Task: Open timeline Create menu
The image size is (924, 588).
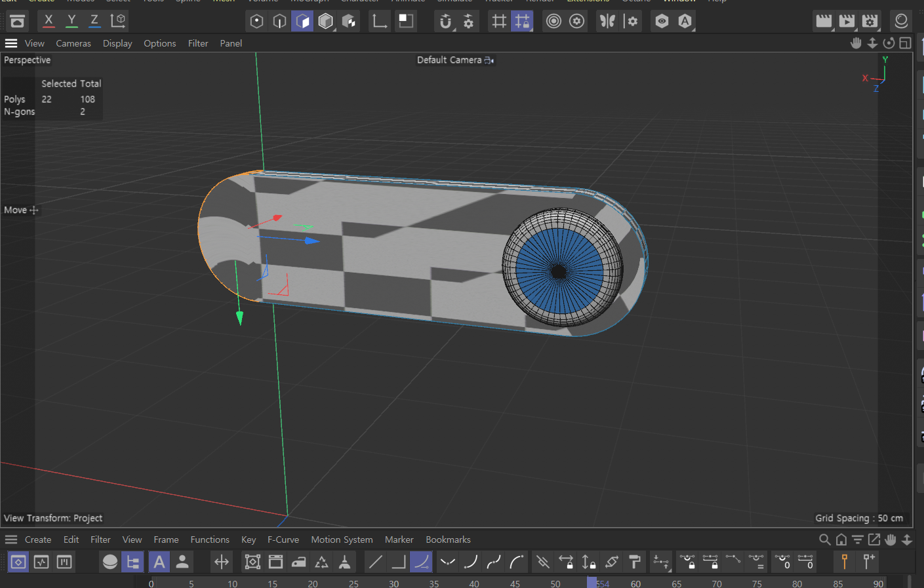Action: pyautogui.click(x=38, y=539)
